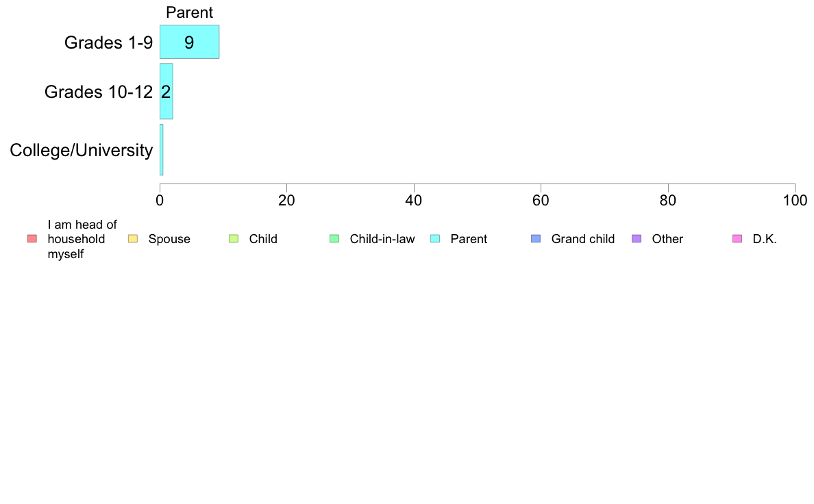Screen dimensions: 814x504
Task: Click the cyan Parent legend swatch
Action: click(435, 238)
